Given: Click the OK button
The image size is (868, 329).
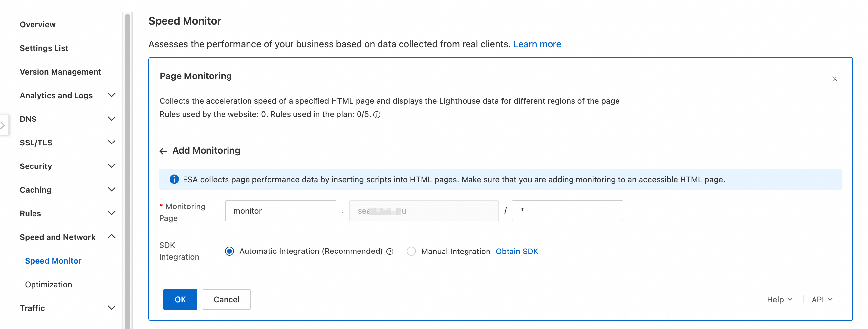Looking at the screenshot, I should [x=180, y=299].
